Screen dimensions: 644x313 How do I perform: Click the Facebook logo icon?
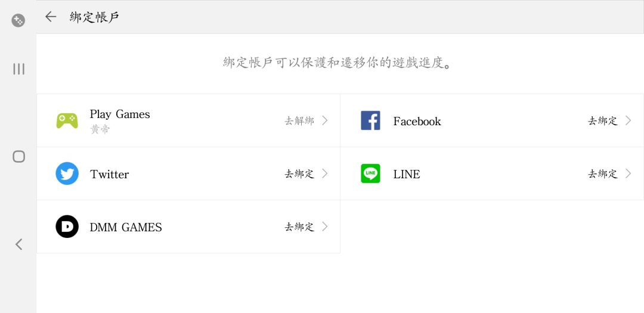[370, 120]
